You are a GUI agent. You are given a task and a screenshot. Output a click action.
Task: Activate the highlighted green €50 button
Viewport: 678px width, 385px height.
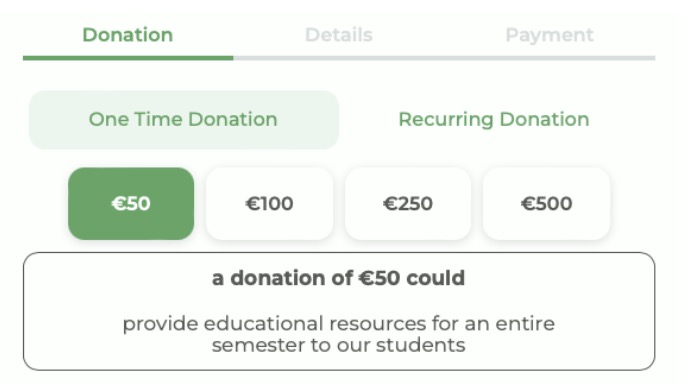[131, 204]
